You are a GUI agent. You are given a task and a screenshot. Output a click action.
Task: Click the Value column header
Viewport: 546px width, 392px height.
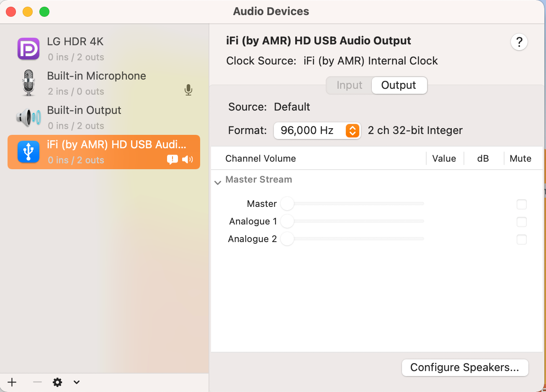[x=444, y=158]
